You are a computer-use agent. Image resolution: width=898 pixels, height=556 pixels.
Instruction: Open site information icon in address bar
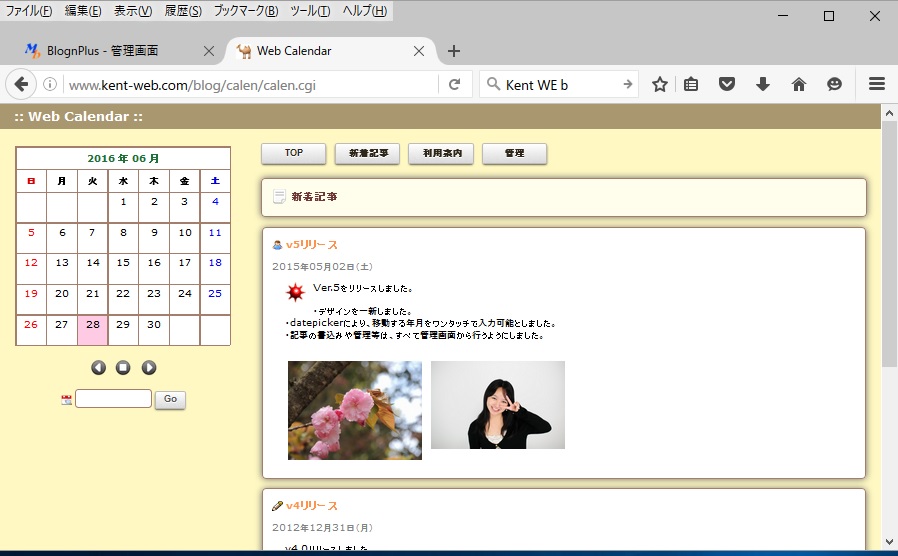click(x=50, y=85)
